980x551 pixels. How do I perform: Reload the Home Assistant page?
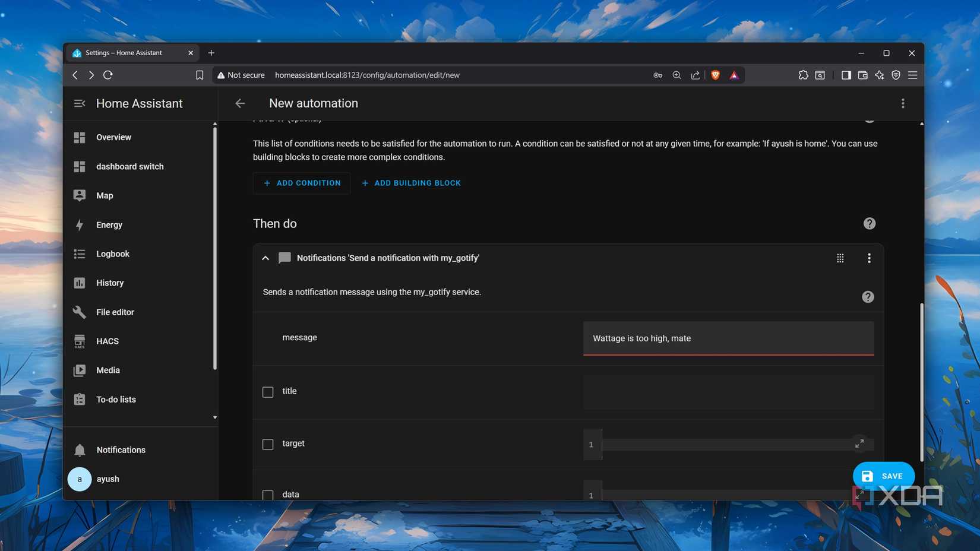click(x=108, y=75)
